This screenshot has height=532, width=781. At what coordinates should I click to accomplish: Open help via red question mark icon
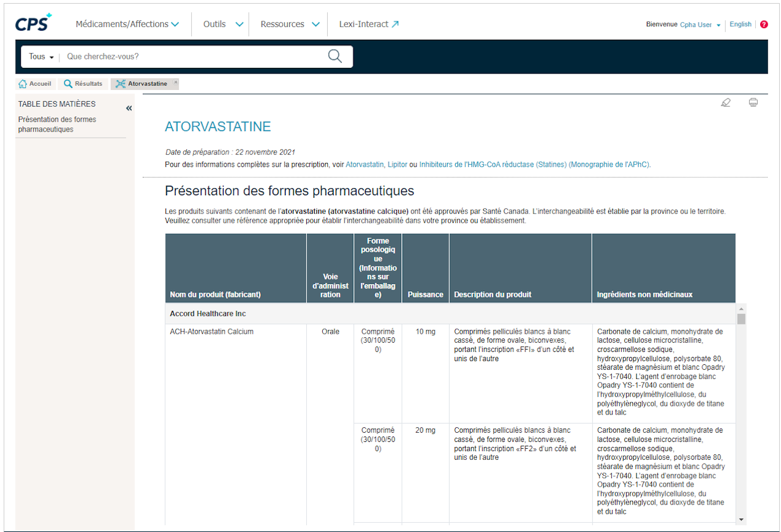point(764,24)
